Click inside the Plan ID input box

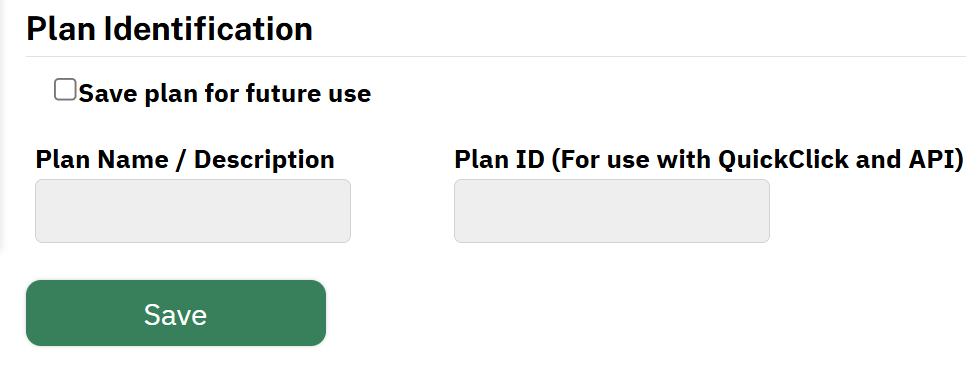click(612, 211)
